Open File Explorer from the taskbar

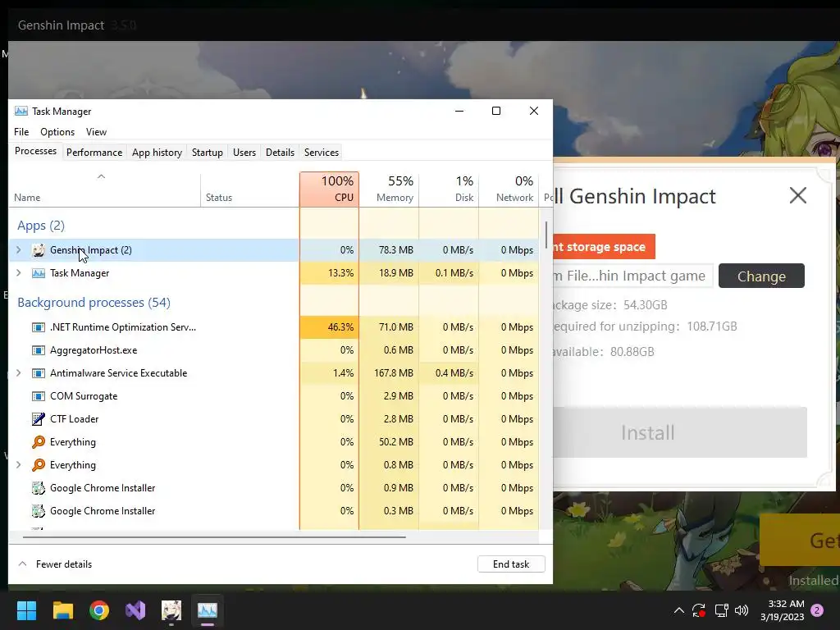click(62, 610)
